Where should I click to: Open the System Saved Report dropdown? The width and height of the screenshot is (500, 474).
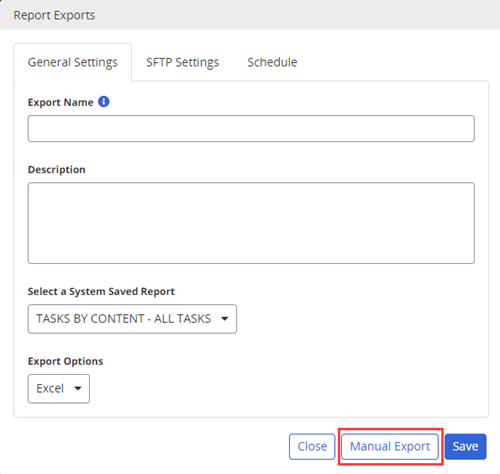pyautogui.click(x=132, y=319)
